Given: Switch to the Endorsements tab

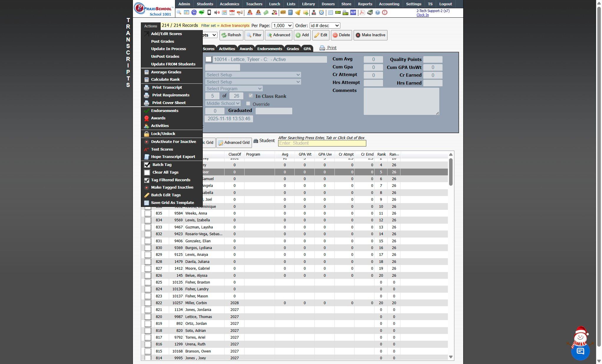Looking at the screenshot, I should click(269, 49).
